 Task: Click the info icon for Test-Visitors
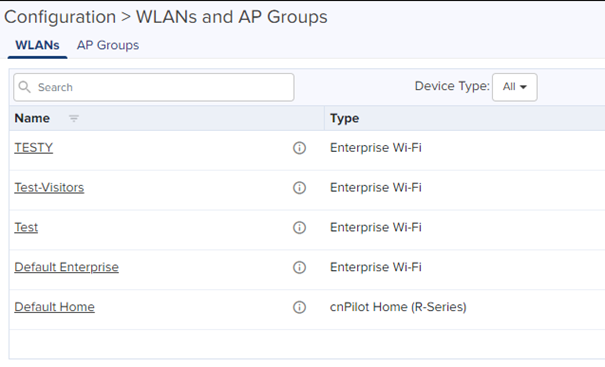pyautogui.click(x=299, y=188)
